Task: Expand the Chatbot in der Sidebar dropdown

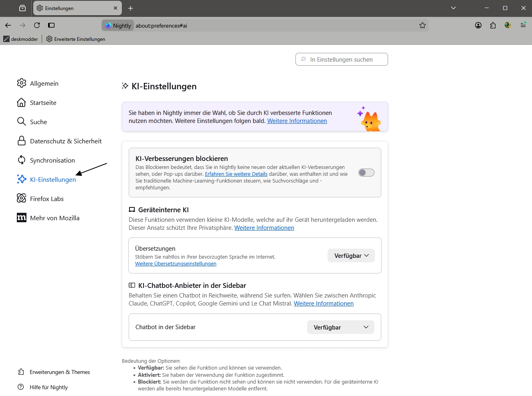Action: pos(340,327)
